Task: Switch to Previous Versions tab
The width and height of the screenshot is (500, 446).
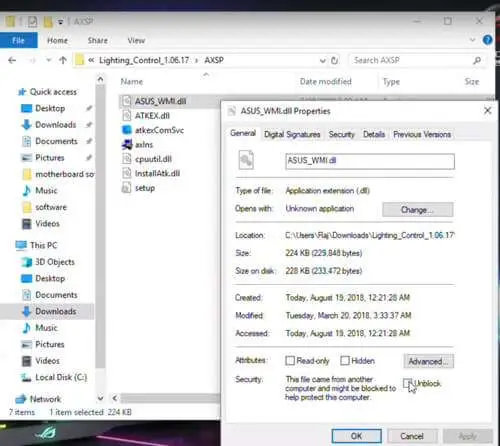Action: tap(422, 134)
